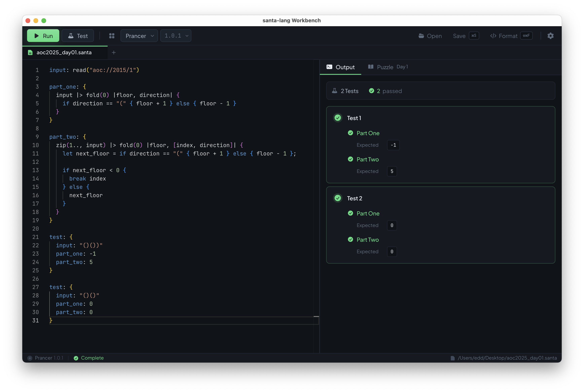Click the green check circle on Test 2

338,198
